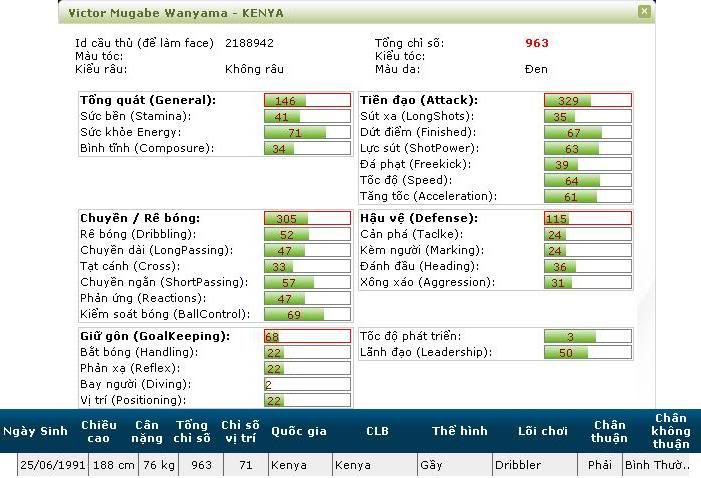Image resolution: width=701 pixels, height=478 pixels.
Task: Click the Marking bar showing 24
Action: [x=588, y=250]
